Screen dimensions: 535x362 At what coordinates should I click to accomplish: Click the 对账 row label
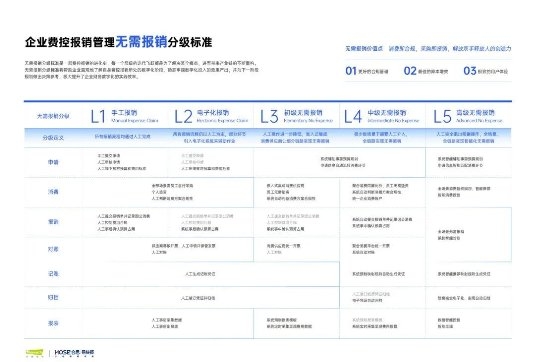[53, 249]
